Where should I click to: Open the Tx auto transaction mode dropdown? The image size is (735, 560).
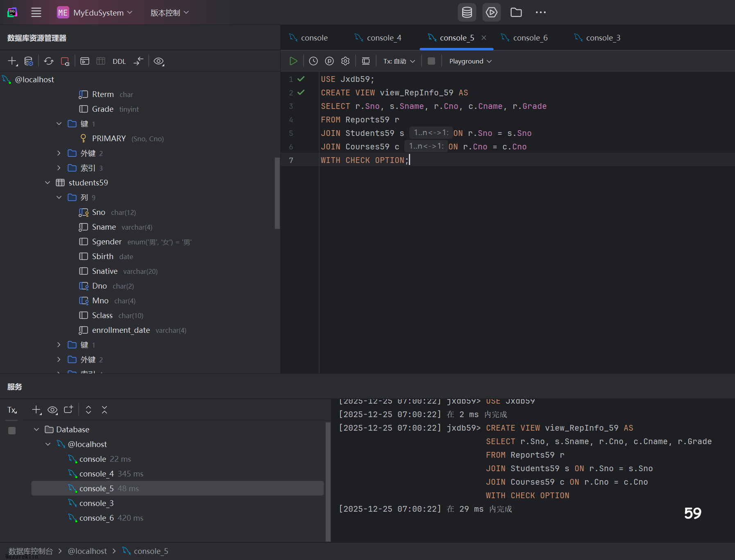[x=399, y=61]
